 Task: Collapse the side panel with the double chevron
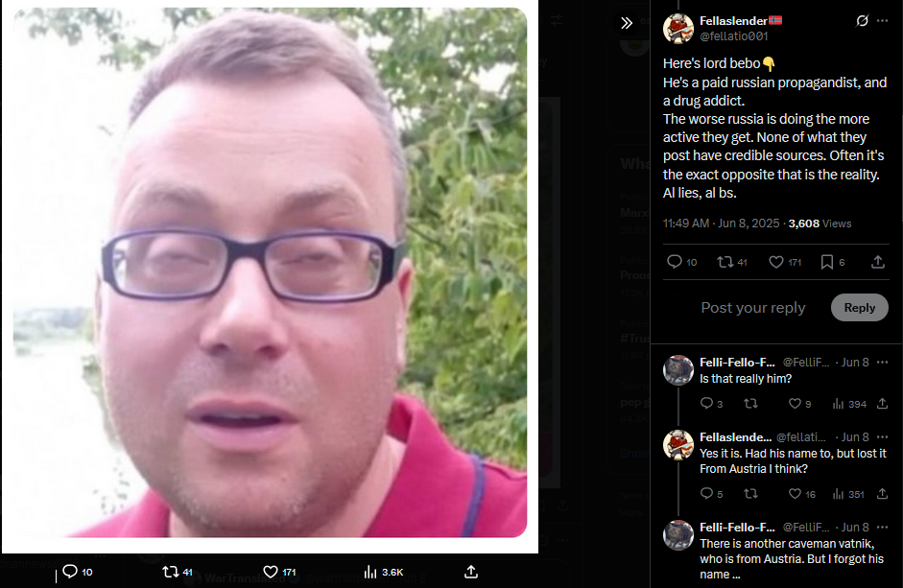(x=627, y=23)
